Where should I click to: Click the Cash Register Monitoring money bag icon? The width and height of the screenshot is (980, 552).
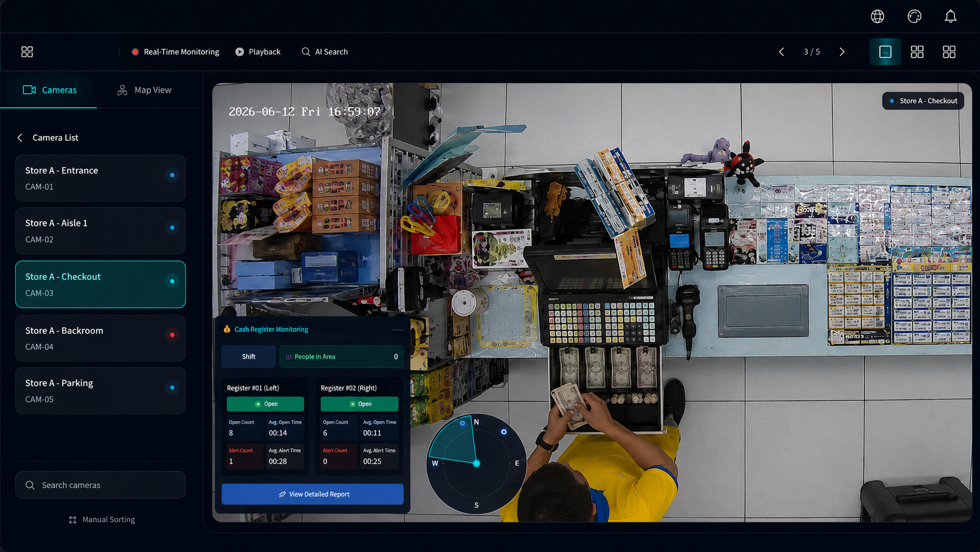[x=227, y=329]
